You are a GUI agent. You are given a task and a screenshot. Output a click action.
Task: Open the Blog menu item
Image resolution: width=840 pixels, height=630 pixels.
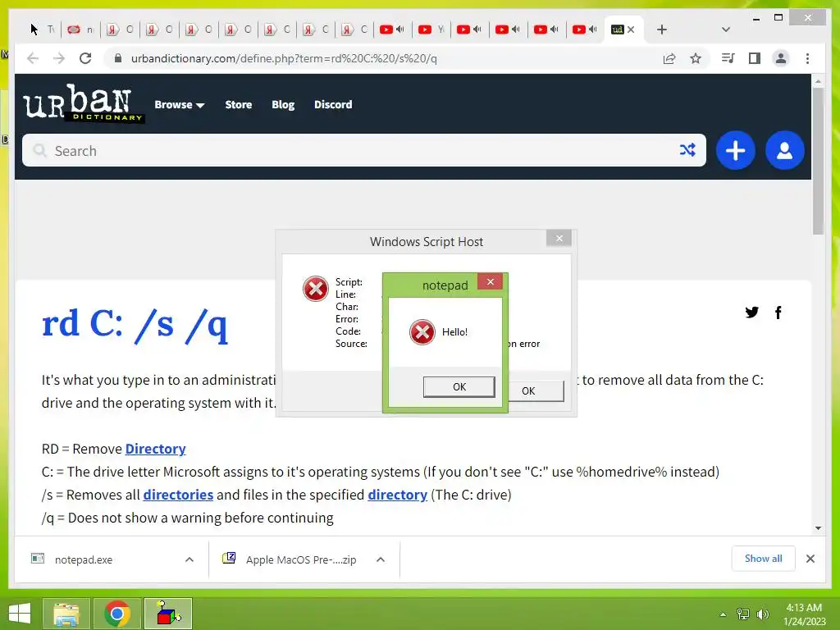point(283,104)
